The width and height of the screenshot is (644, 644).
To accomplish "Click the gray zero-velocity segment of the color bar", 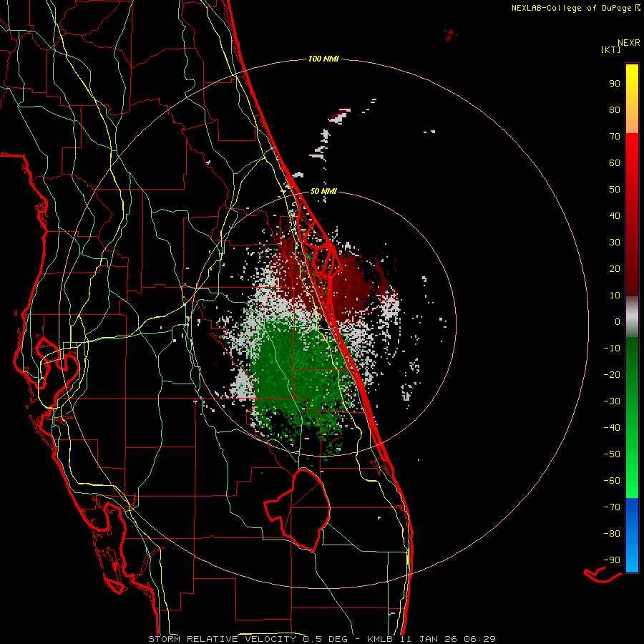I will tap(632, 317).
